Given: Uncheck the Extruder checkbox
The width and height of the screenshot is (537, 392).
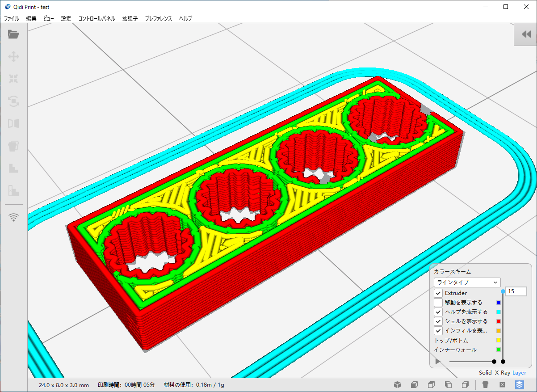Looking at the screenshot, I should [x=438, y=293].
